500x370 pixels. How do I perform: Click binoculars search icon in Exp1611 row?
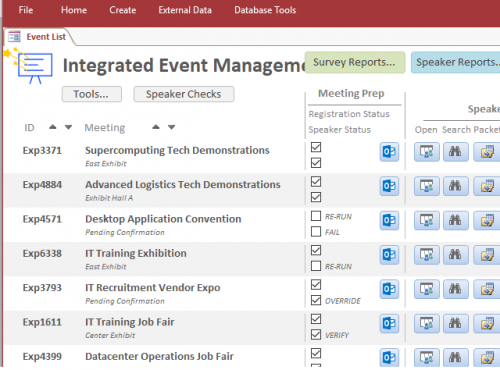click(456, 323)
